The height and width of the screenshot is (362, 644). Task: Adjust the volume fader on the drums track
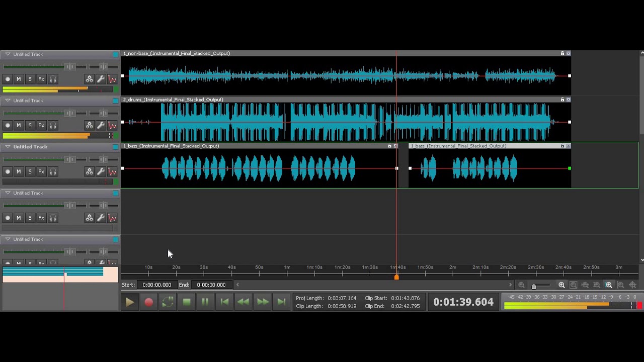point(69,113)
